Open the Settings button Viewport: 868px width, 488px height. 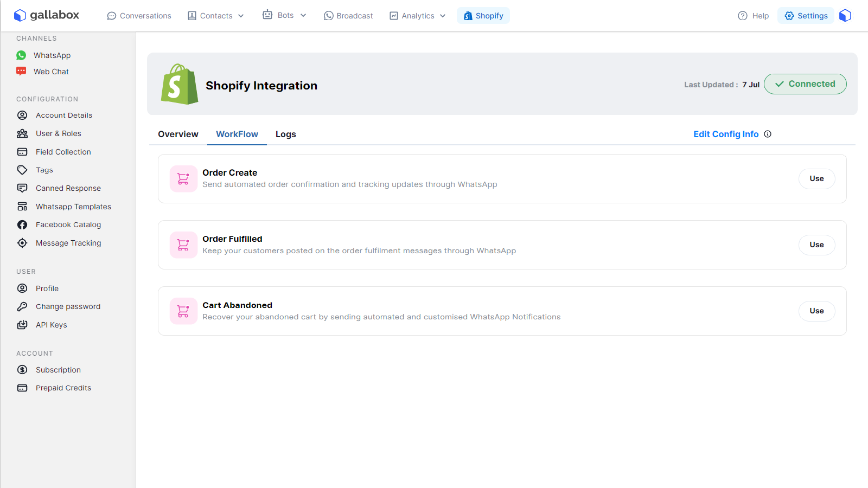pos(806,16)
